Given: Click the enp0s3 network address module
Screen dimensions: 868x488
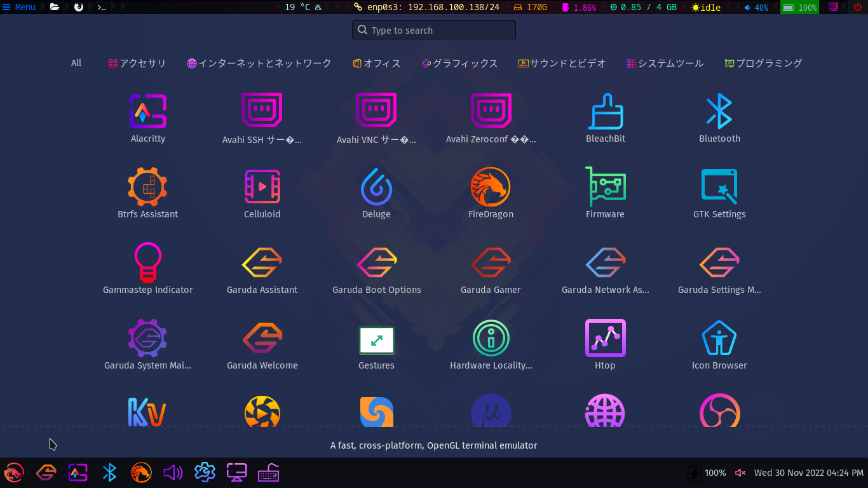Looking at the screenshot, I should pos(427,7).
